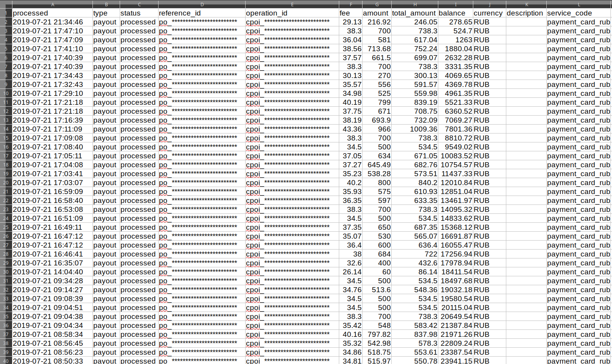Image resolution: width=612 pixels, height=364 pixels.
Task: Select column H header
Action: pos(415,4)
